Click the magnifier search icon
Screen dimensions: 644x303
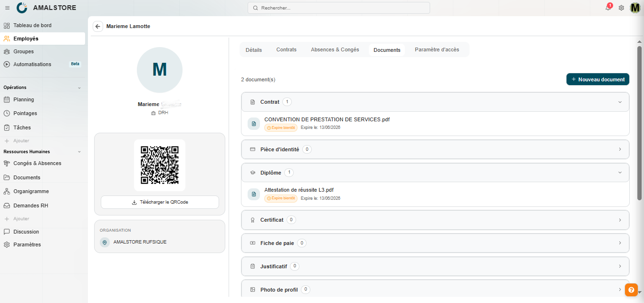pyautogui.click(x=255, y=8)
